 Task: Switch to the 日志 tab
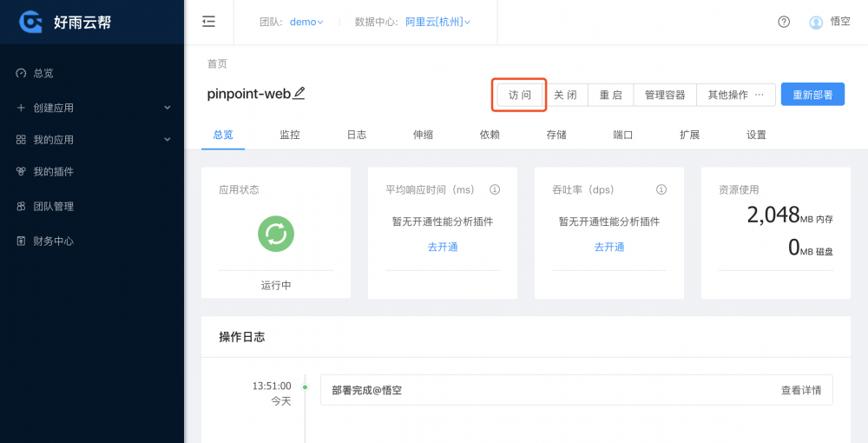pos(357,135)
